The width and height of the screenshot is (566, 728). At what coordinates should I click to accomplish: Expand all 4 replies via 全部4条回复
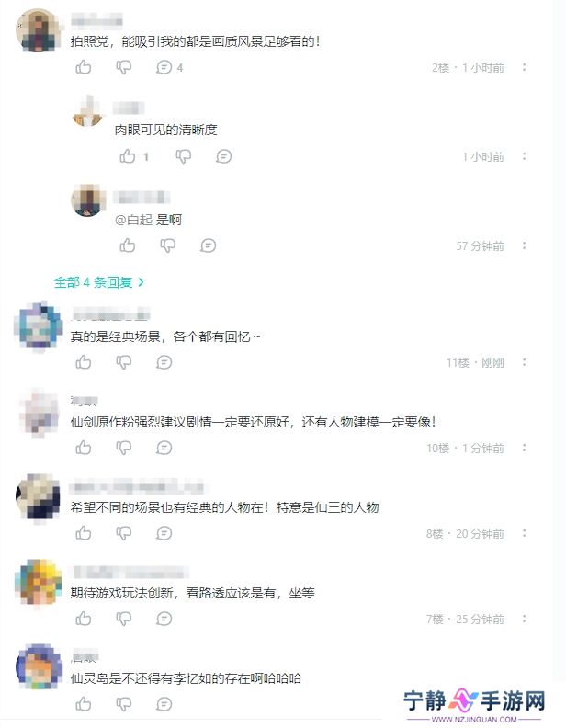[99, 282]
